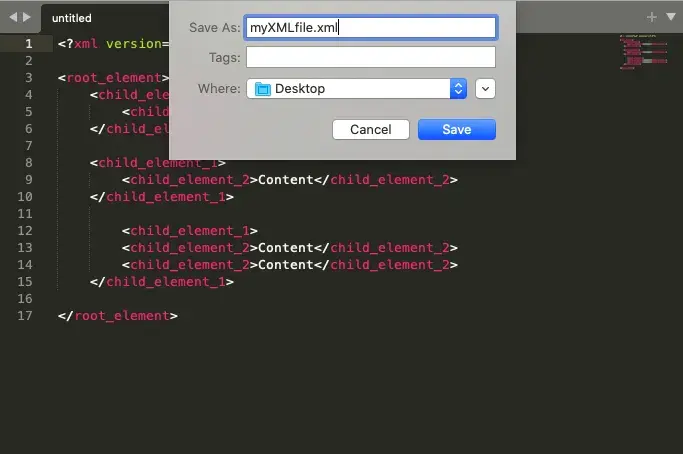683x454 pixels.
Task: Expand the save dialog with chevron button
Action: (x=485, y=89)
